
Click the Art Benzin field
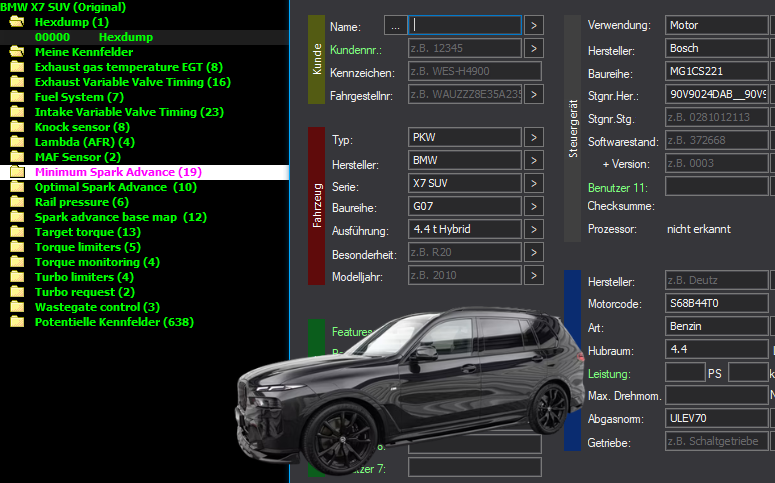pyautogui.click(x=717, y=326)
